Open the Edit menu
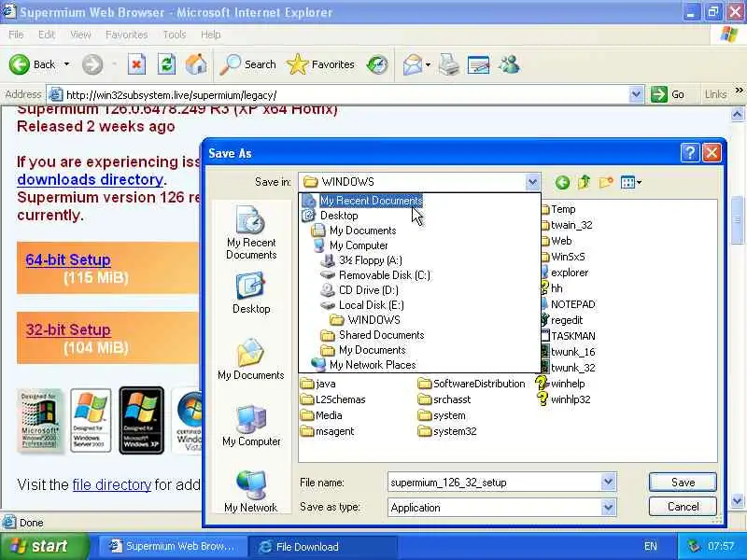 [47, 35]
